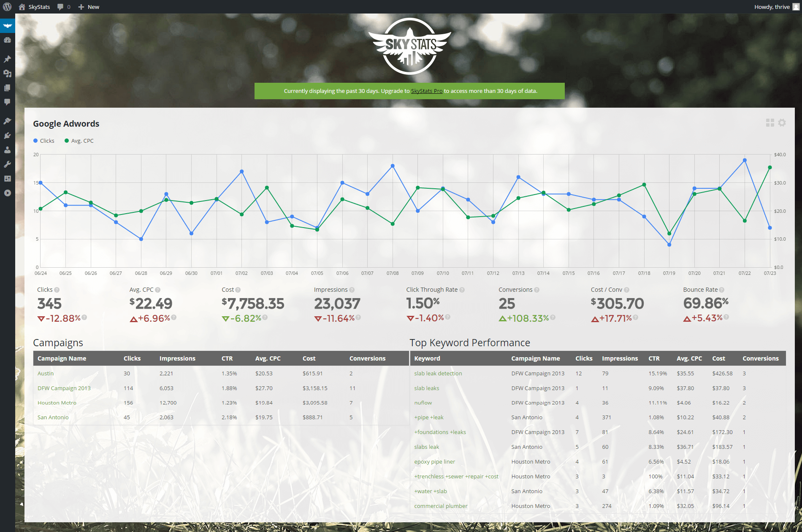Click the $7,758.35 Cost total
This screenshot has height=532, width=802.
click(253, 303)
